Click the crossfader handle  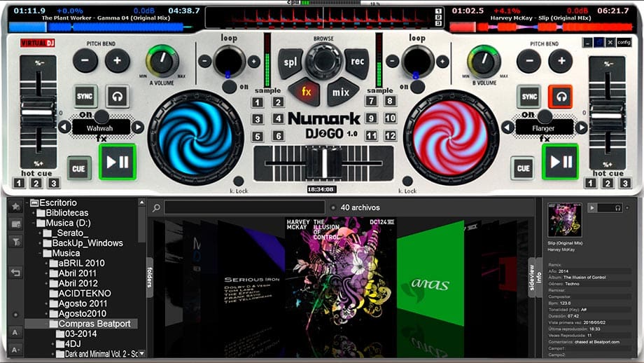pyautogui.click(x=325, y=163)
